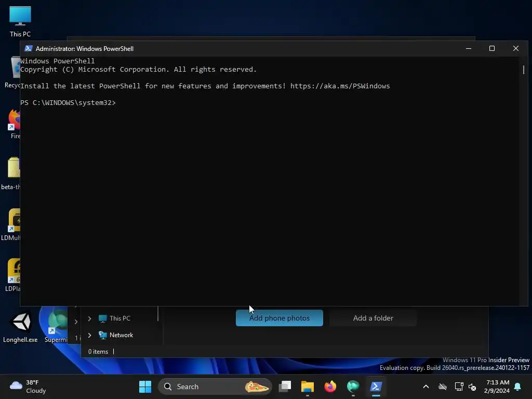Select PowerShell taskbar icon
Screen dimensions: 532x399
(376, 387)
